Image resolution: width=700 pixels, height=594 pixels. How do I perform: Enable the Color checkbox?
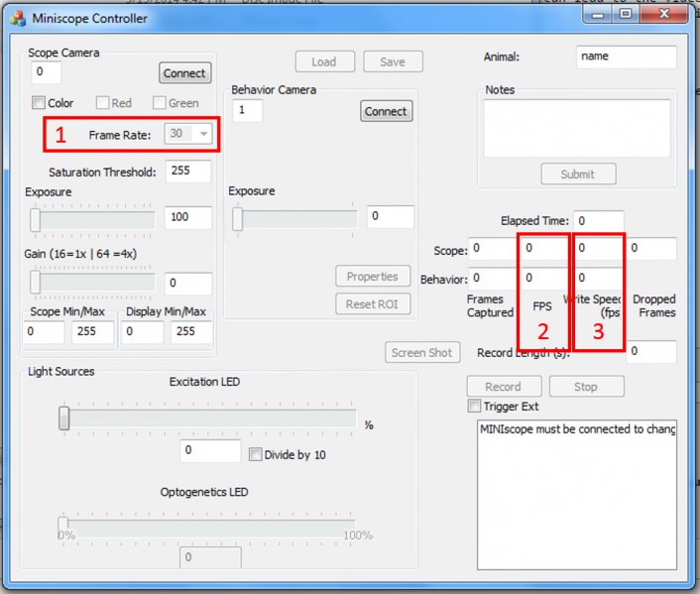[x=39, y=103]
